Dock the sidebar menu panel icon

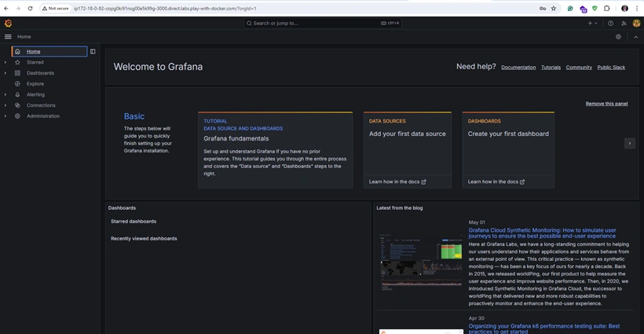tap(93, 51)
